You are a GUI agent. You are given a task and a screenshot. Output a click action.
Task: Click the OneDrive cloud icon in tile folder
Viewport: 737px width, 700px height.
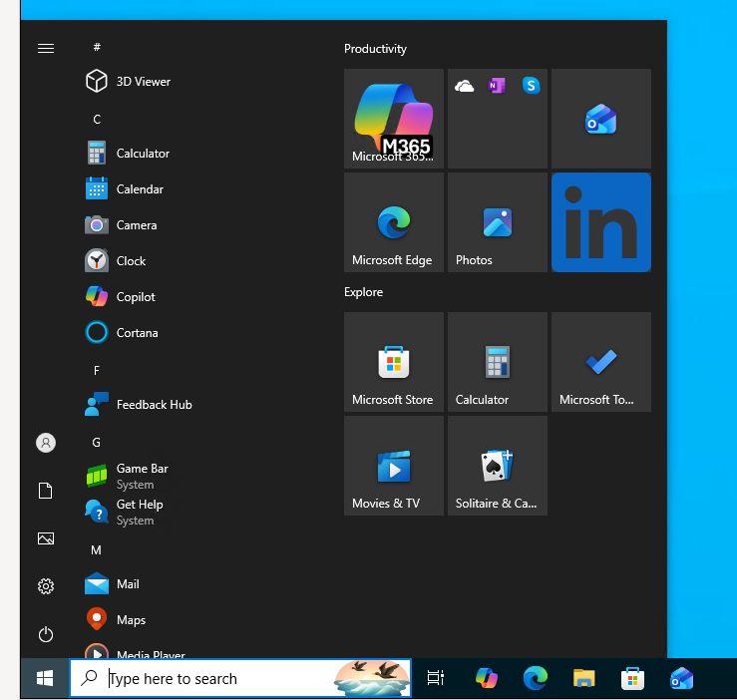464,86
